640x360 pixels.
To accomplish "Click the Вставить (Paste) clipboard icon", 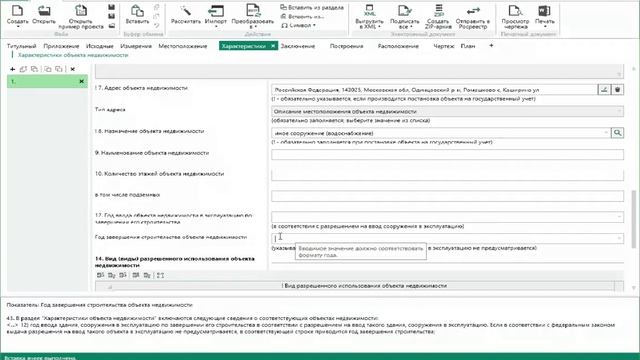I will [137, 11].
